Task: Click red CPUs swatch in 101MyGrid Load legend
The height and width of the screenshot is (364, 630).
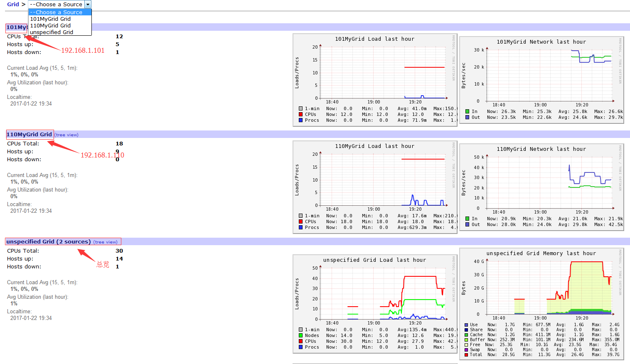Action: (x=300, y=114)
